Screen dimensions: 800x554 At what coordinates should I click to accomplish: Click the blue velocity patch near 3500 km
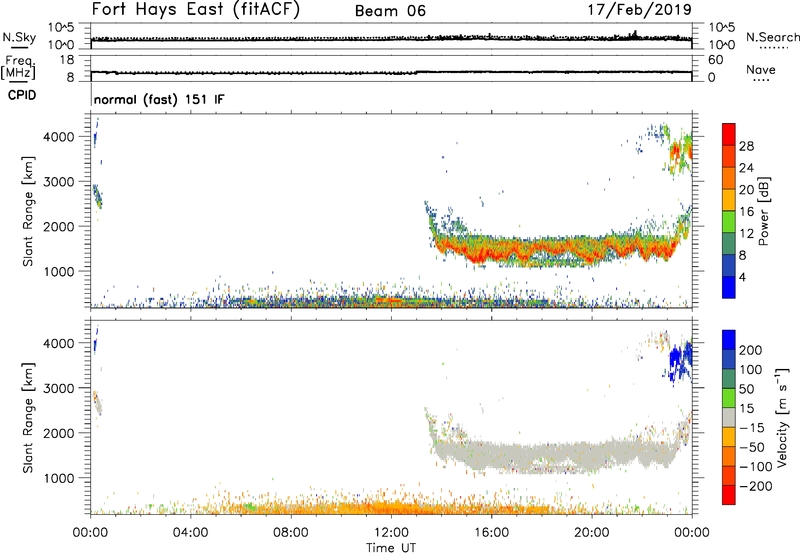pos(681,362)
